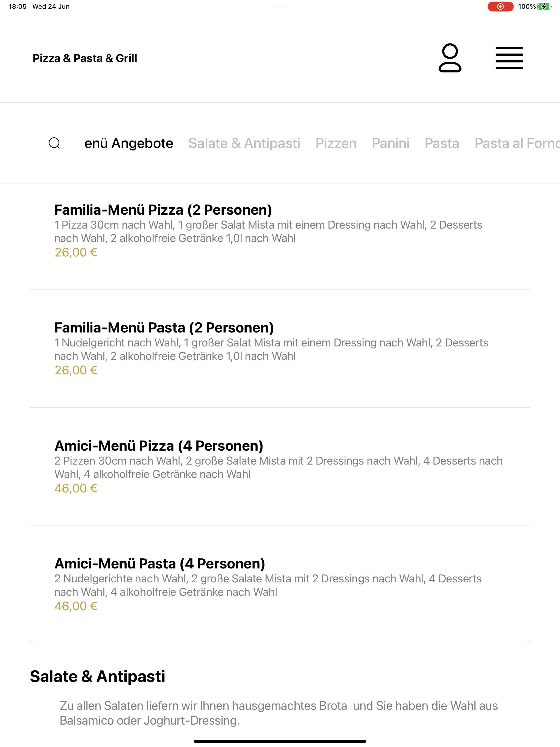Tap the home indicator bar at bottom
Image resolution: width=560 pixels, height=747 pixels.
(x=280, y=741)
